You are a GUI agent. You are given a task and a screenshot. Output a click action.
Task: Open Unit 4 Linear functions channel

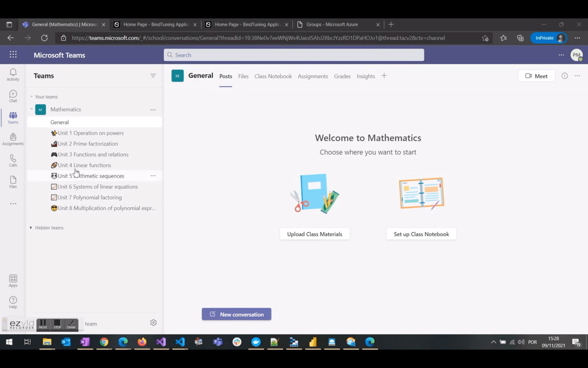click(95, 165)
